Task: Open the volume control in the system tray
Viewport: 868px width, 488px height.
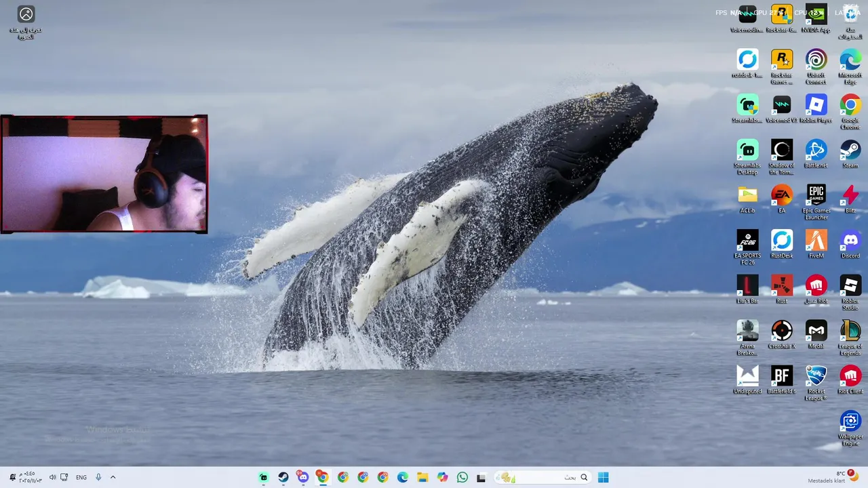Action: click(52, 477)
